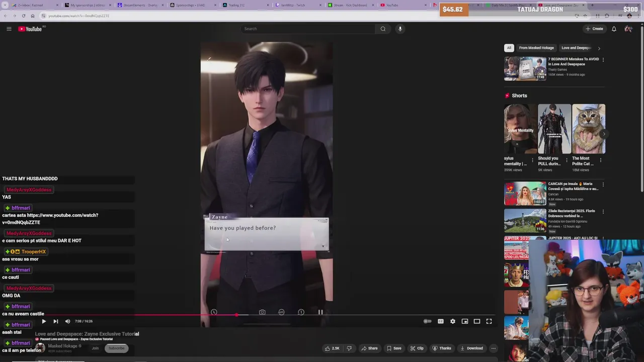Select the From Masked Hokage chip
This screenshot has height=362, width=644.
[x=536, y=48]
